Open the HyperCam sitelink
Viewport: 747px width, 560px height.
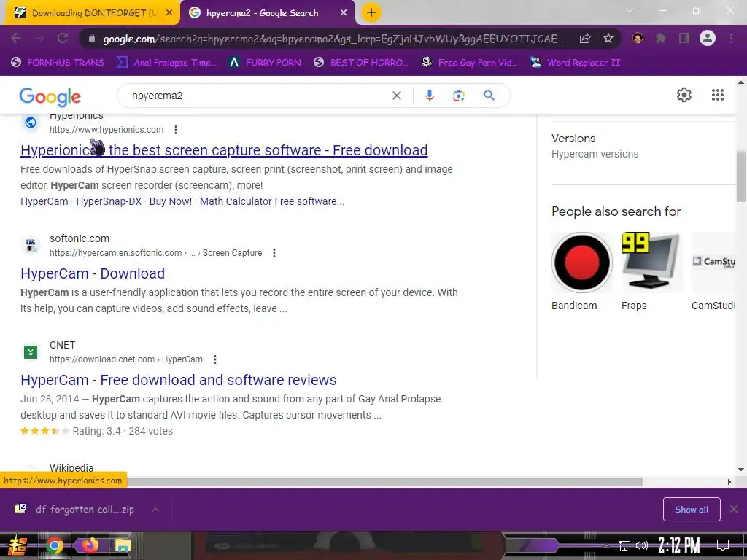[x=44, y=201]
